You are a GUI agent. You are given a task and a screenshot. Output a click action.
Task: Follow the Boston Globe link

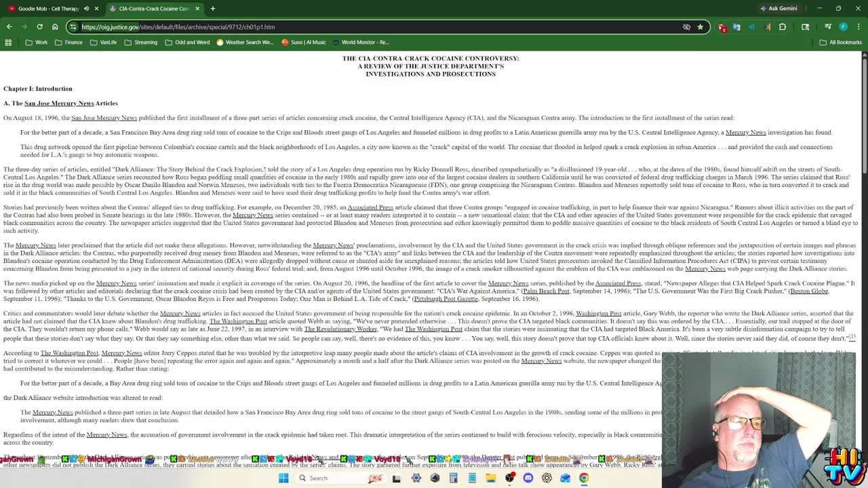pyautogui.click(x=808, y=291)
